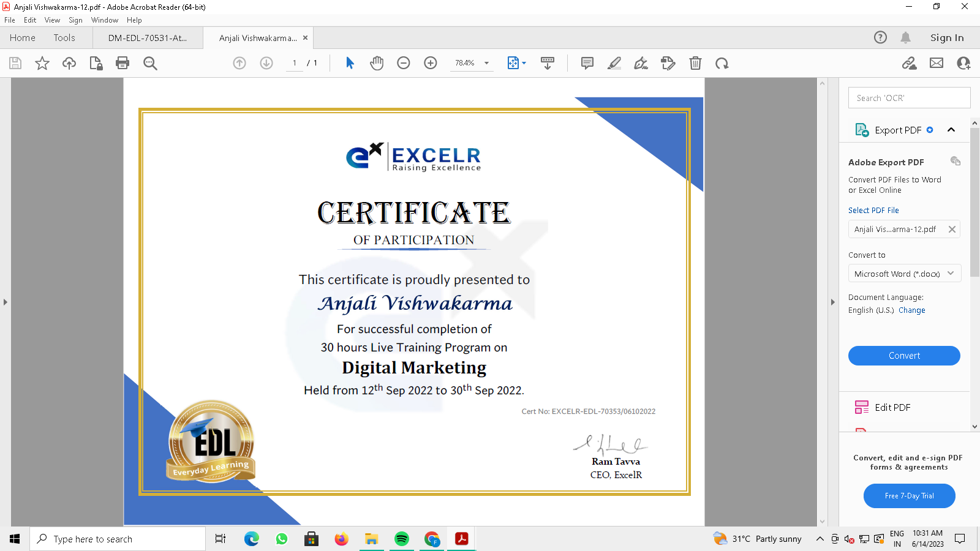Click the convert file page icon
This screenshot has height=551, width=980.
coord(96,63)
